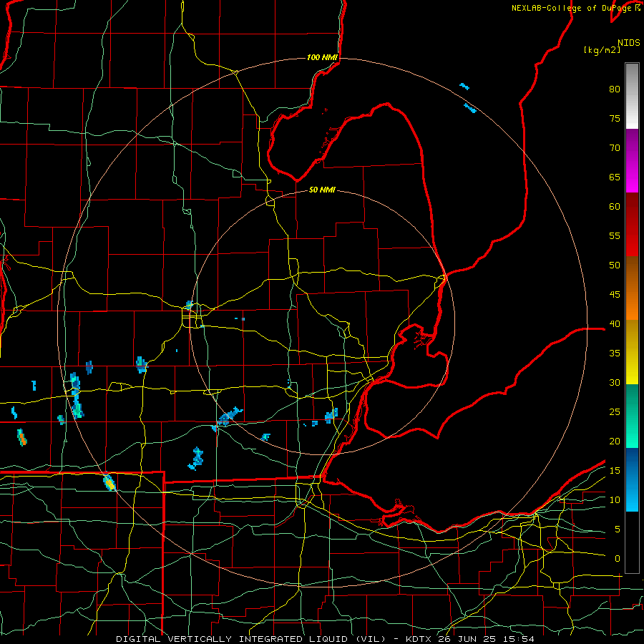The height and width of the screenshot is (644, 644).
Task: Click the 80 value on the color scale
Action: click(x=615, y=89)
